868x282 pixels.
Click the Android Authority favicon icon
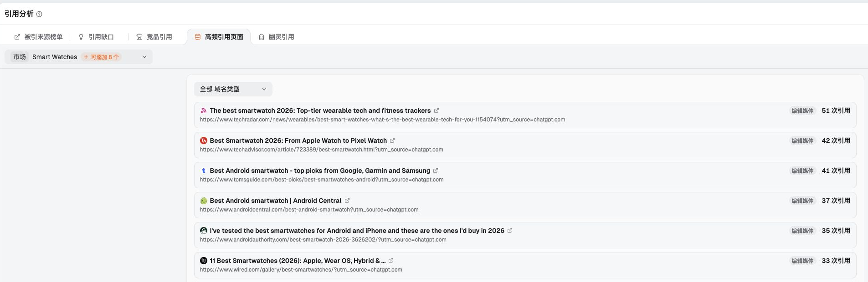pyautogui.click(x=204, y=231)
